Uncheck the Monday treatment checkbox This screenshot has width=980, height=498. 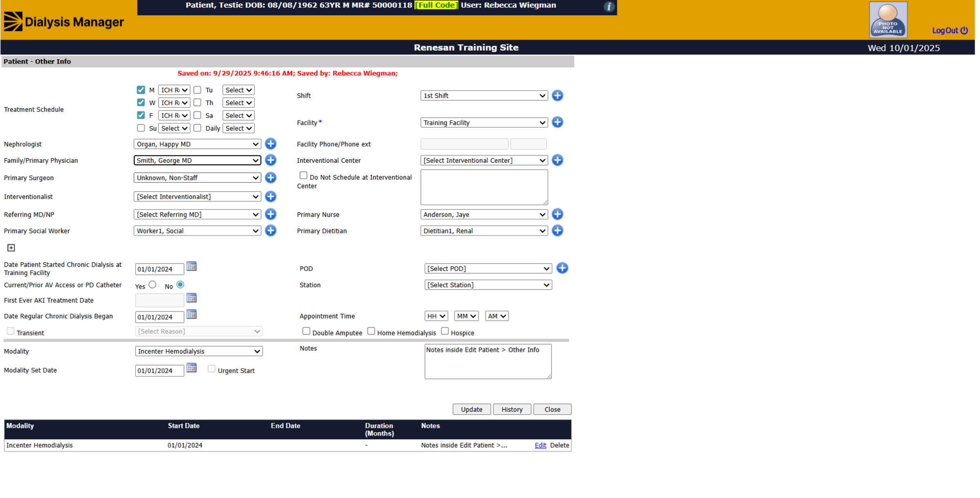point(142,90)
